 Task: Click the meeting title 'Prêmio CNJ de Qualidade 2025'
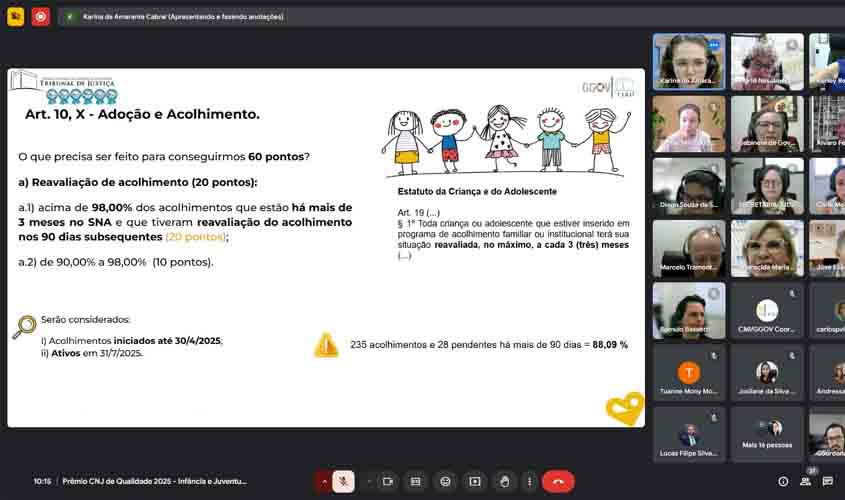coord(154,481)
